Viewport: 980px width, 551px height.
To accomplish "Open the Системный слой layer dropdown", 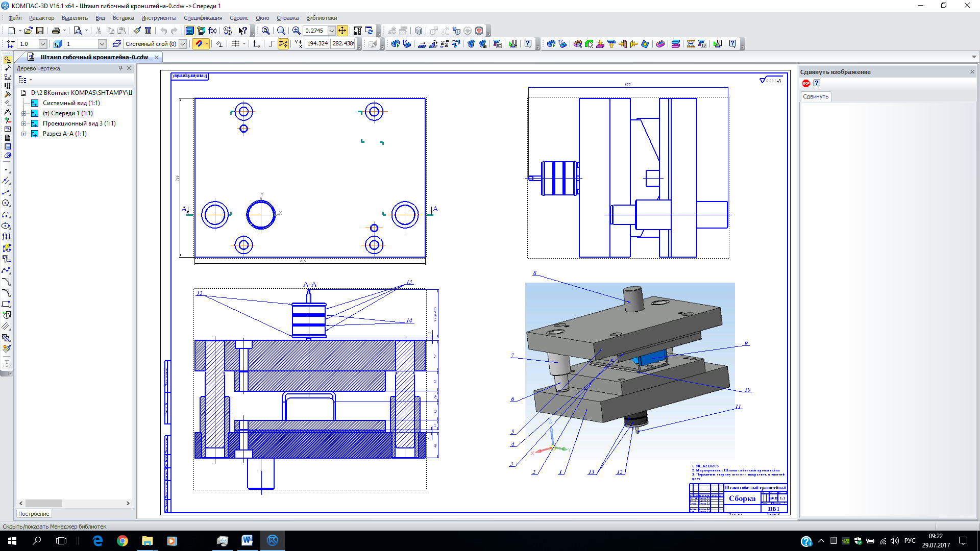I will pyautogui.click(x=183, y=44).
